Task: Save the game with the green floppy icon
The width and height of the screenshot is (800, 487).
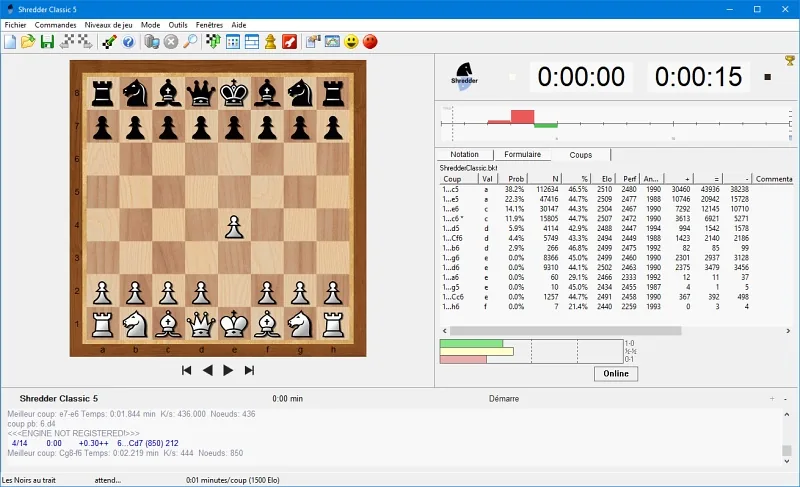Action: coord(47,42)
